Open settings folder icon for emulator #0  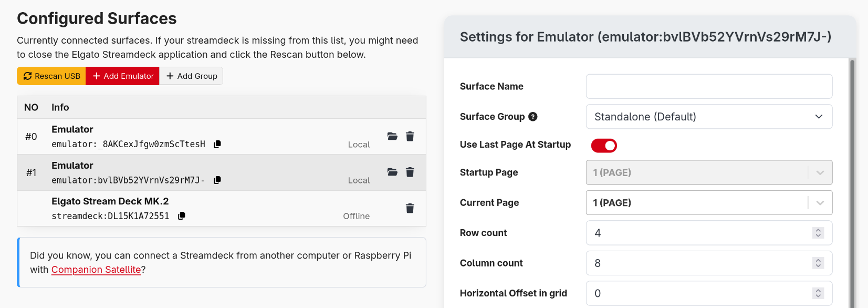pos(392,136)
